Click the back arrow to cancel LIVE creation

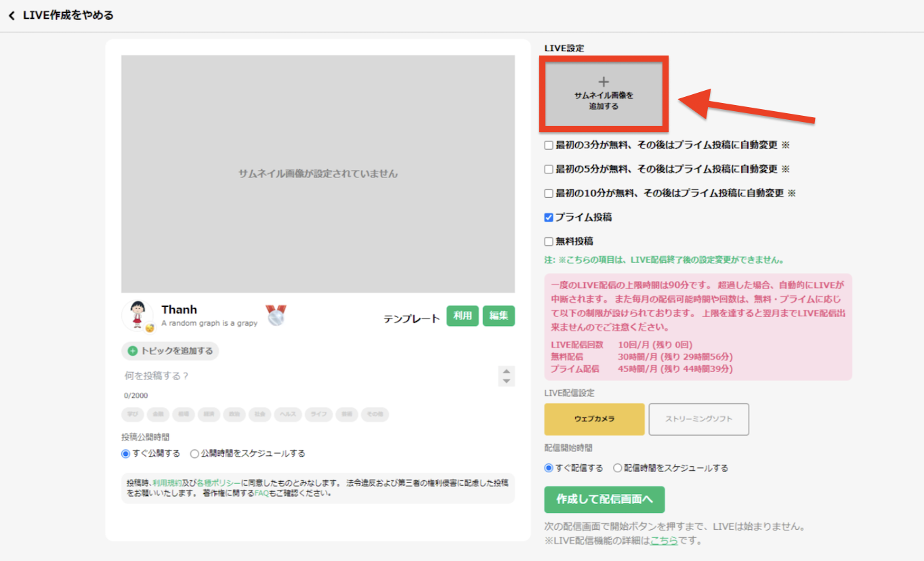coord(11,16)
